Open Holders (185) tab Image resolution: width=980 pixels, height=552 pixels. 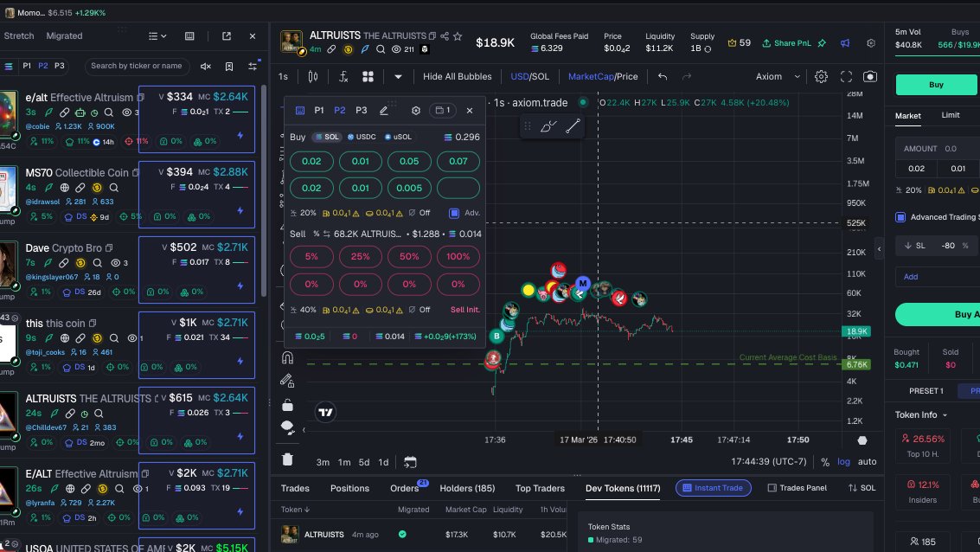(x=467, y=488)
